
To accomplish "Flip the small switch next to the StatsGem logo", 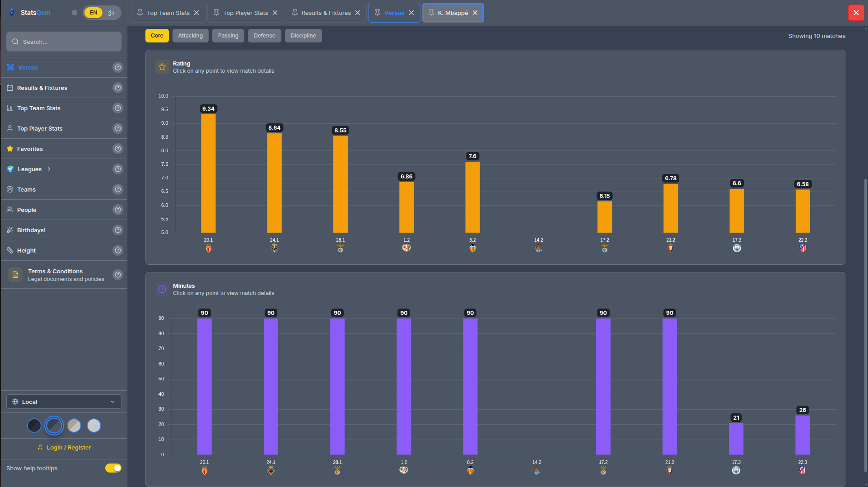I will (x=74, y=13).
